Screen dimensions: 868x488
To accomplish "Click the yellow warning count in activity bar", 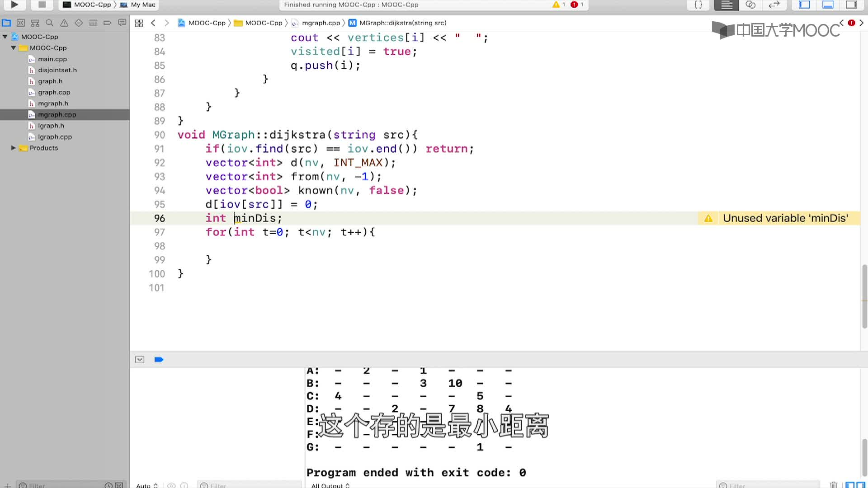I will click(559, 5).
